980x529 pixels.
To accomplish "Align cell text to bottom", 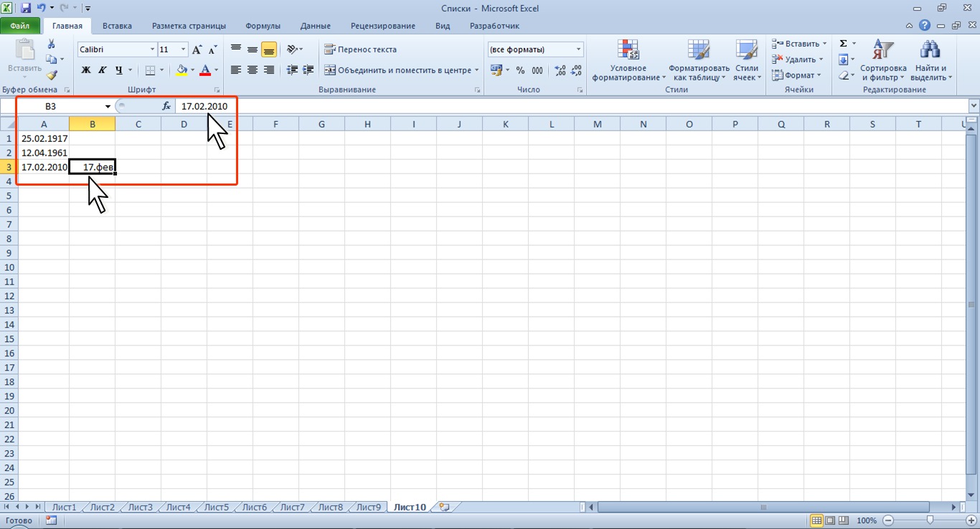I will [x=269, y=49].
